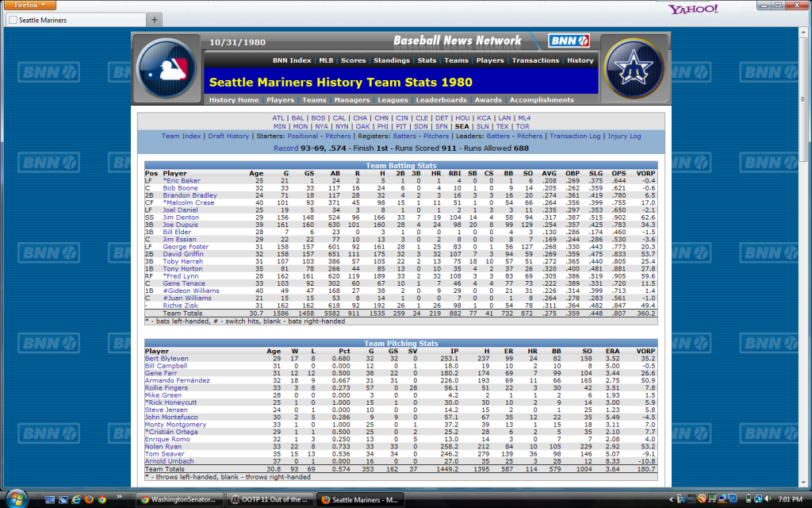Launch Chrome from the quick launch bar
Viewport: 812px width, 508px height.
(102, 500)
